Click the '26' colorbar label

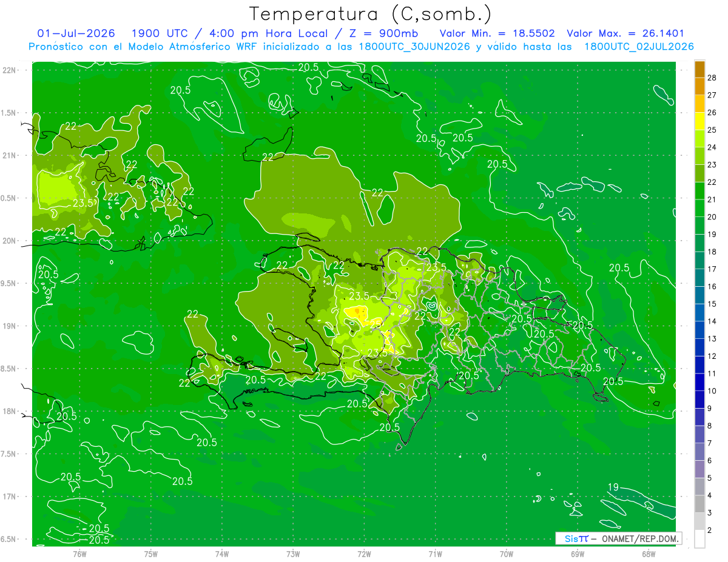tap(712, 113)
